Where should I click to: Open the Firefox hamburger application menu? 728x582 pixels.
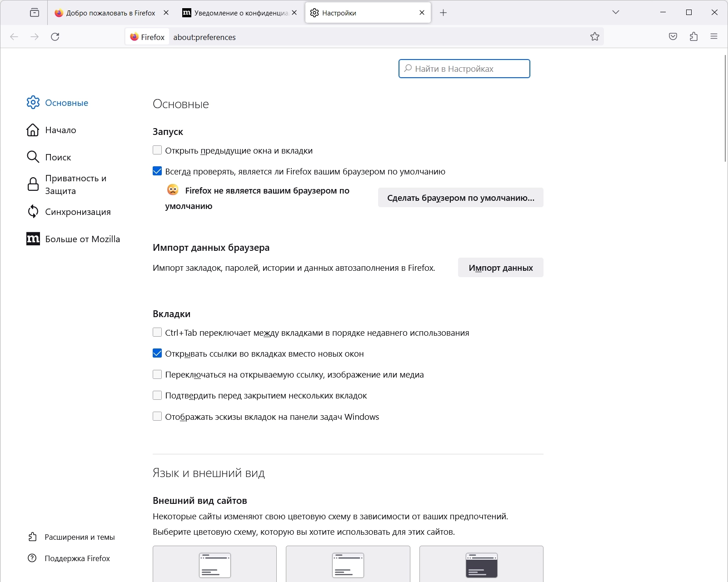714,37
